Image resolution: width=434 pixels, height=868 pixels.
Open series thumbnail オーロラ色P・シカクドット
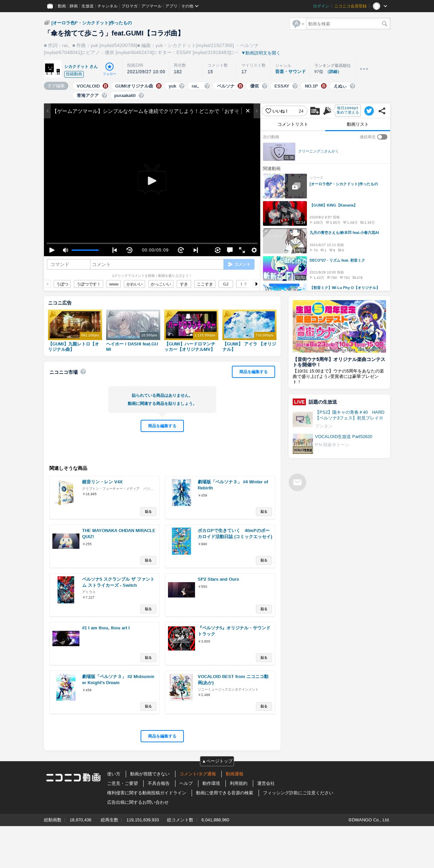(x=285, y=186)
